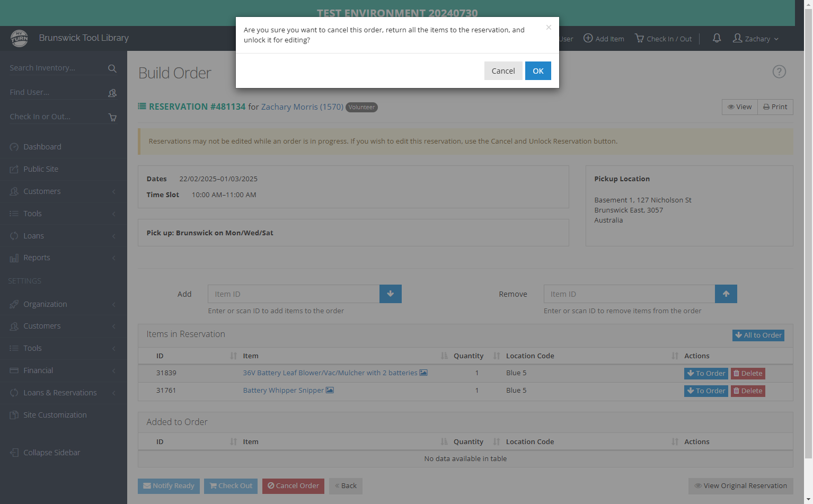Expand the Financial settings menu
Image resolution: width=813 pixels, height=504 pixels.
click(64, 370)
